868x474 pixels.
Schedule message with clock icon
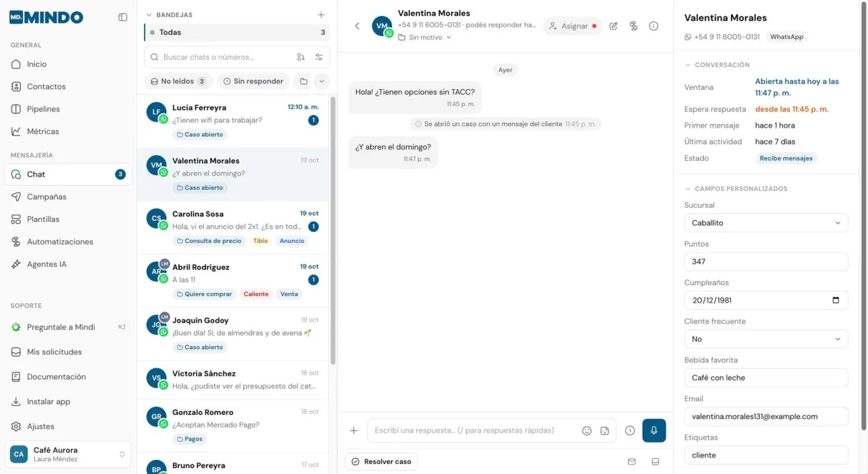click(x=630, y=431)
